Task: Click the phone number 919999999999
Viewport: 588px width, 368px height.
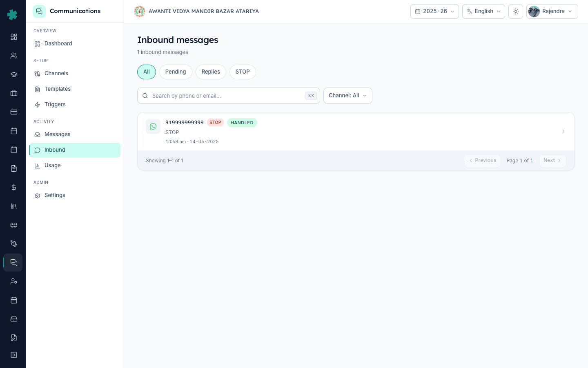Action: pyautogui.click(x=185, y=123)
